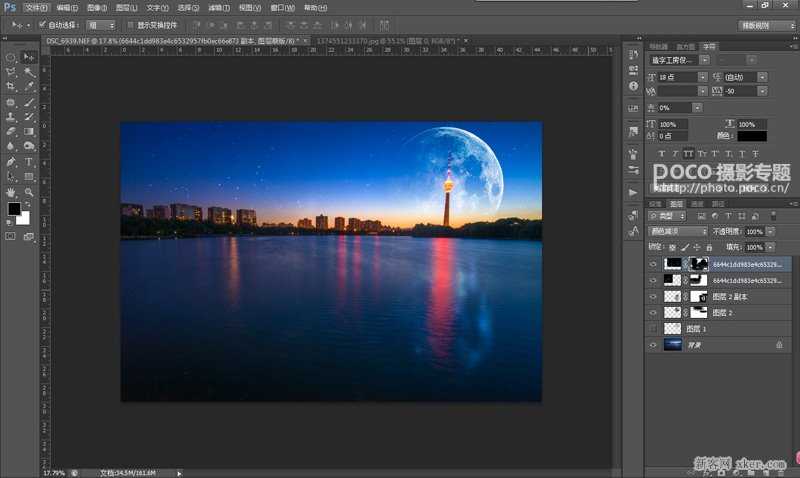Select the Pen tool

11,162
